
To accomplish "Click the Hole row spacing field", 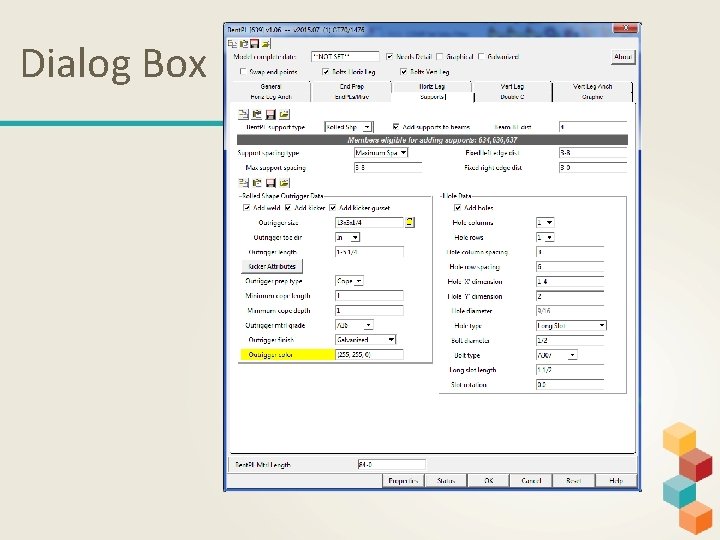I will point(570,266).
